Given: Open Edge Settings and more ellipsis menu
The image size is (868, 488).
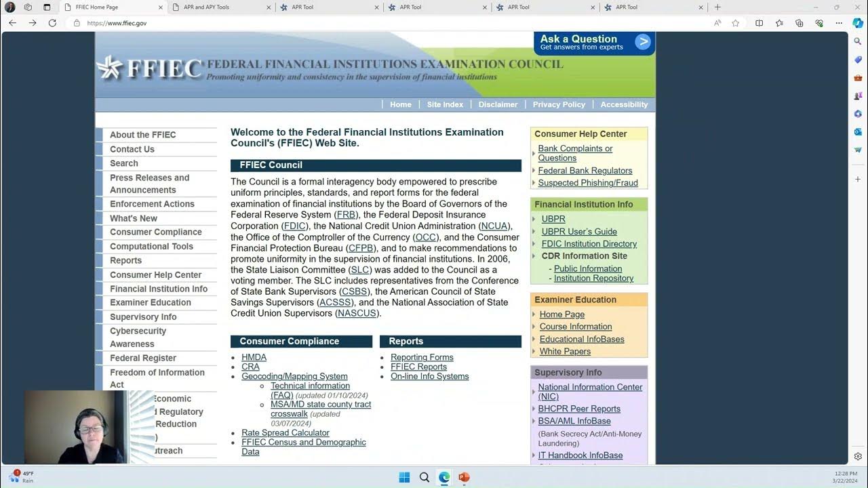Looking at the screenshot, I should point(839,23).
